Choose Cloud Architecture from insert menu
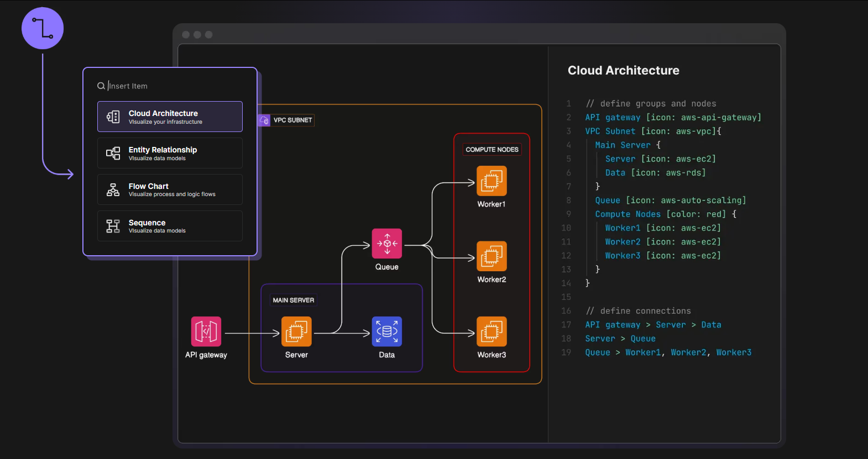This screenshot has width=868, height=459. click(170, 117)
